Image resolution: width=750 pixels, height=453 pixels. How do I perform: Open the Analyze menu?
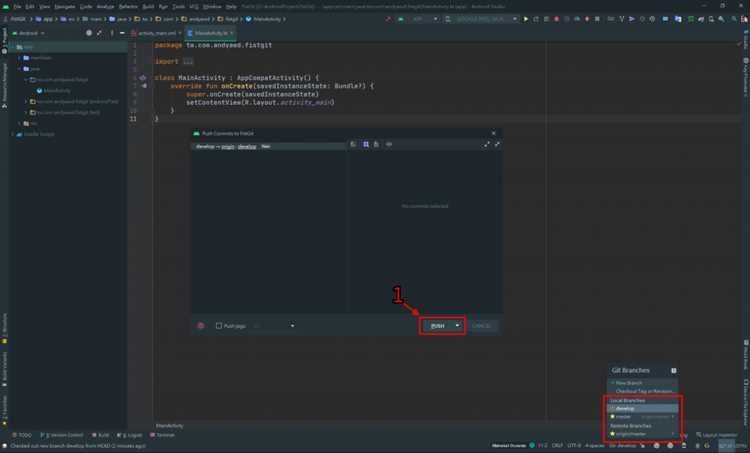pos(105,7)
